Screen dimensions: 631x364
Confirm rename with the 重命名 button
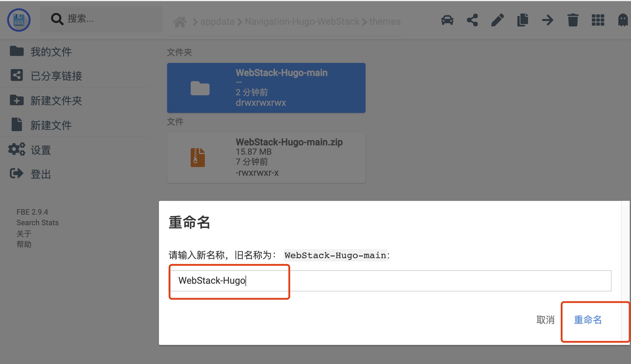[x=587, y=320]
